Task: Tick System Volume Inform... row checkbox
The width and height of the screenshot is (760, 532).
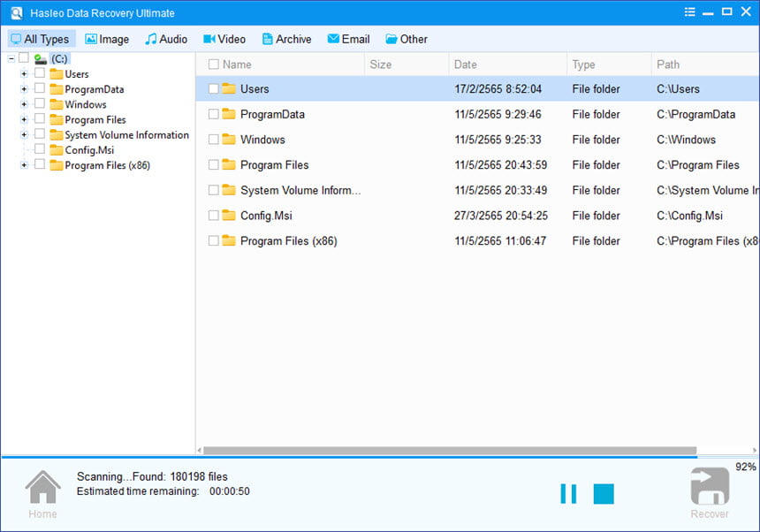Action: click(x=213, y=190)
